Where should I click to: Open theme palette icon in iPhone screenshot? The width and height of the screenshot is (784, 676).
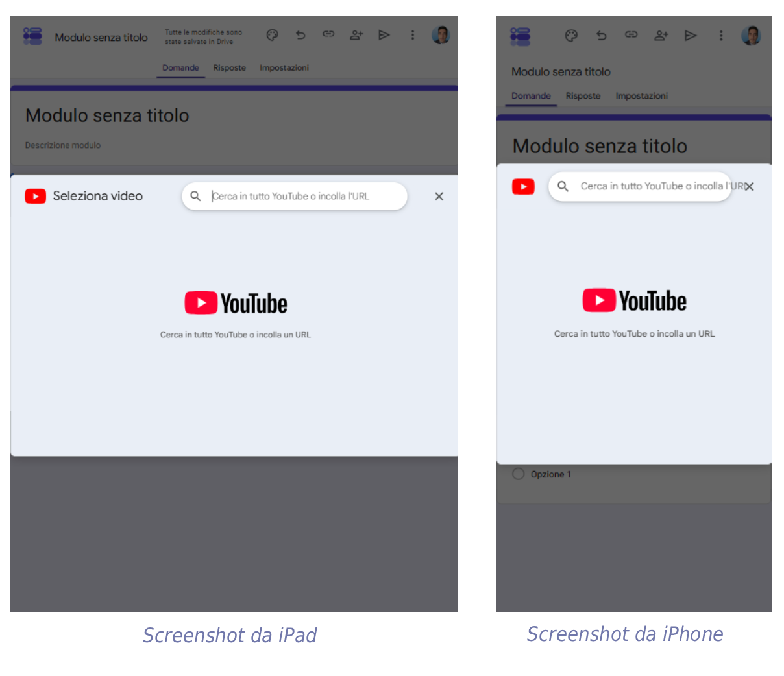[571, 36]
